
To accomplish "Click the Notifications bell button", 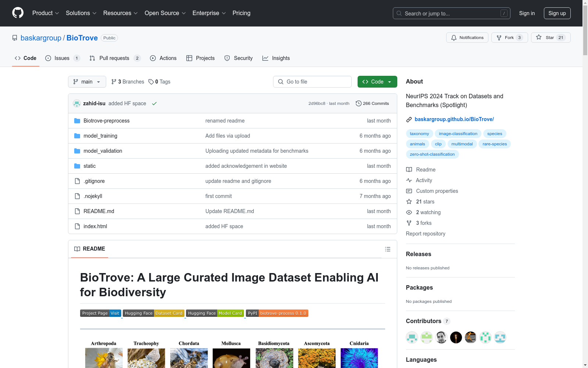I will [467, 38].
